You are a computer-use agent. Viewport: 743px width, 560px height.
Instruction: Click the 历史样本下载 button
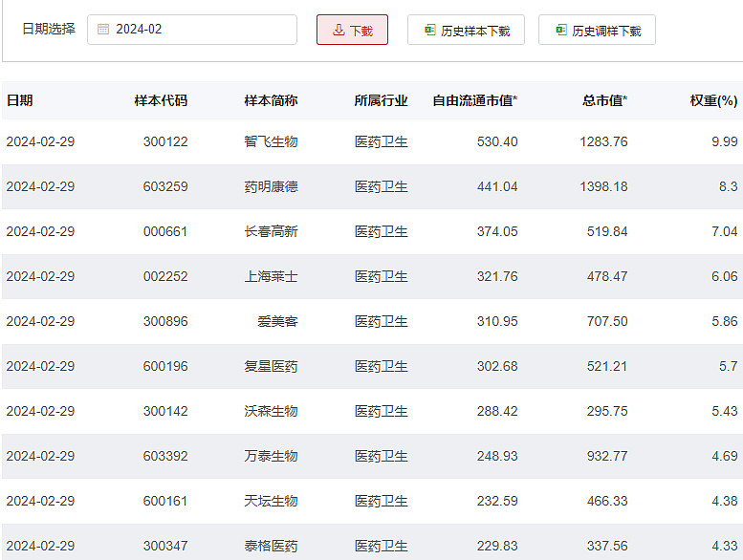[466, 30]
